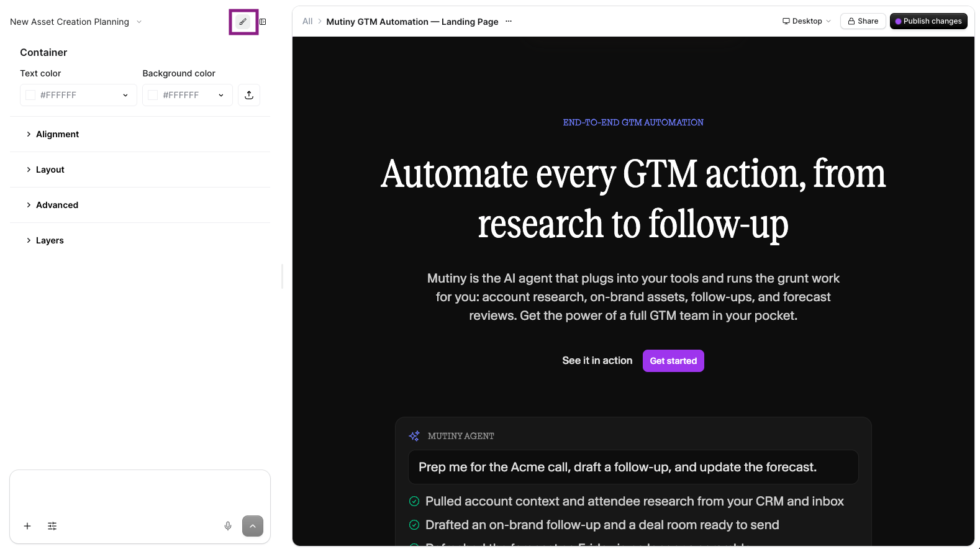Click the Mutiny GTM Automation page title
This screenshot has width=980, height=549.
(x=412, y=22)
